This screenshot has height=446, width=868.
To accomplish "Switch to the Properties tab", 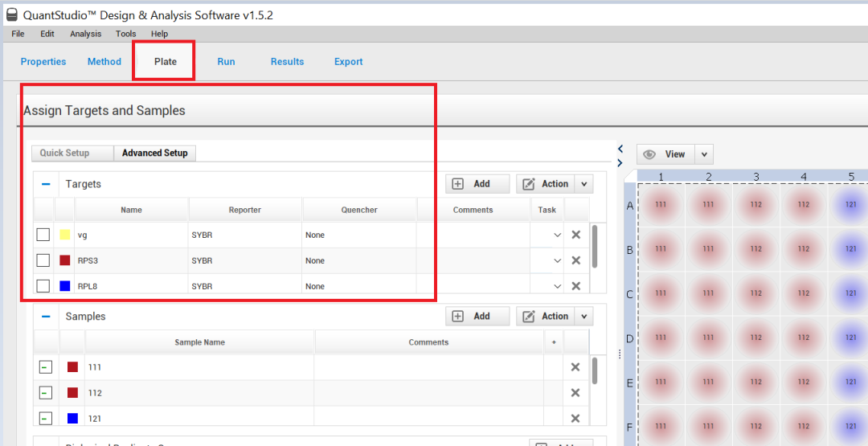I will click(x=43, y=61).
